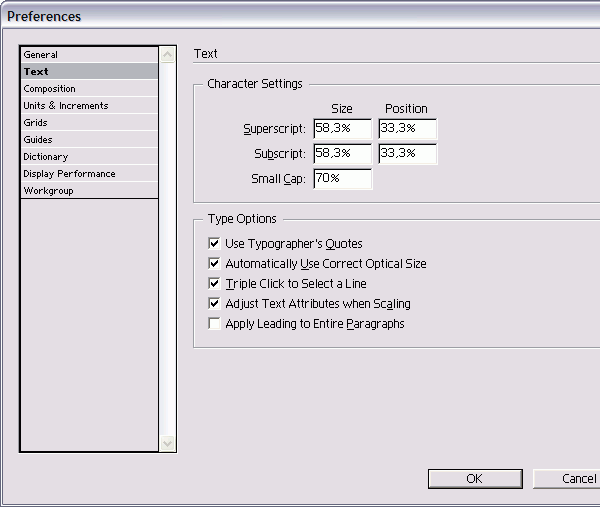Switch to Grids preferences
Viewport: 600px width, 507px height.
tap(36, 123)
